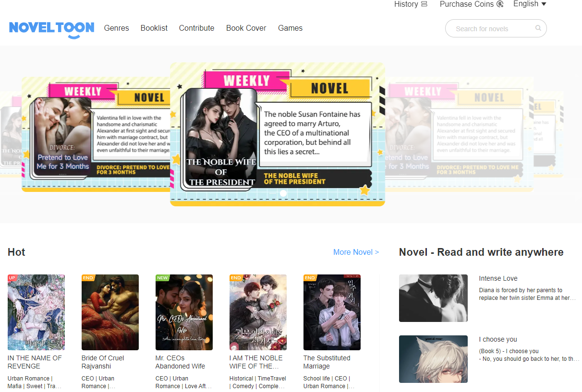Click the END badge on the Rajvanshi cover
Screen dimensions: 582x392
pyautogui.click(x=88, y=277)
